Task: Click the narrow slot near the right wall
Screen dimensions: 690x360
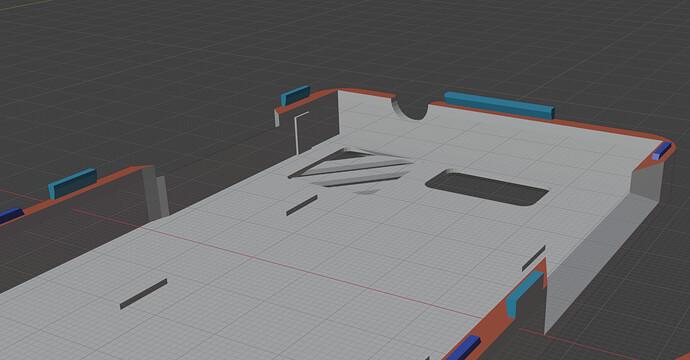Action: coord(533,258)
